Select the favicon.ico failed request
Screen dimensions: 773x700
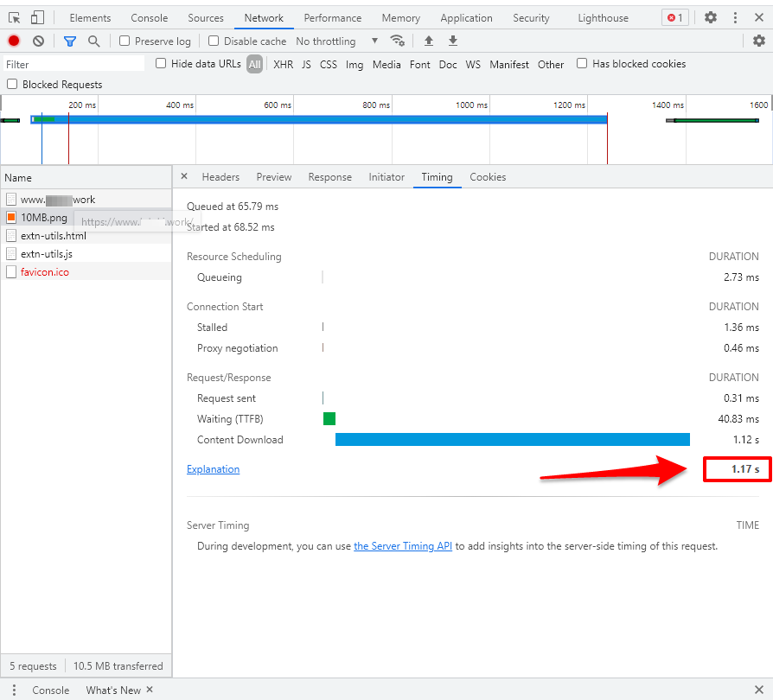[86, 271]
